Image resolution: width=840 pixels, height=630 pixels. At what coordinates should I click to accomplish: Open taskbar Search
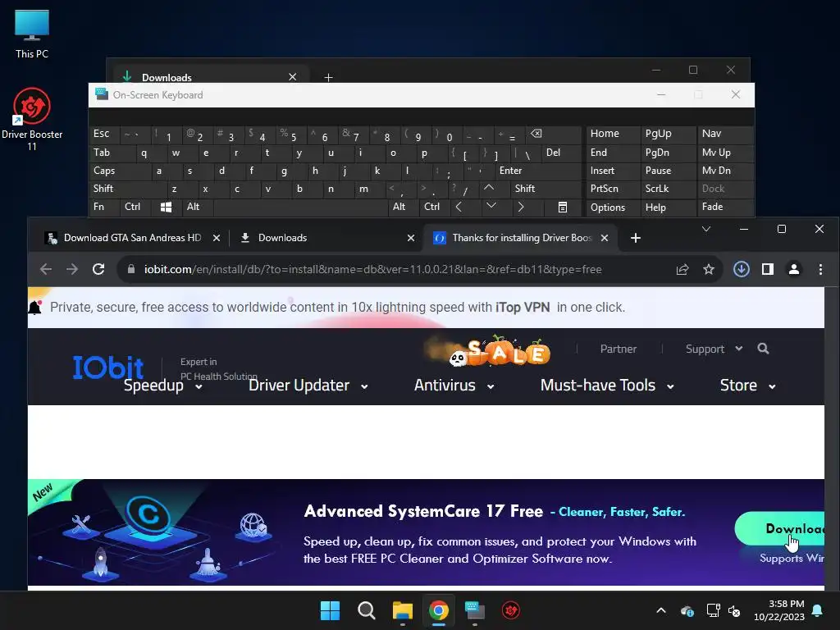pyautogui.click(x=367, y=610)
